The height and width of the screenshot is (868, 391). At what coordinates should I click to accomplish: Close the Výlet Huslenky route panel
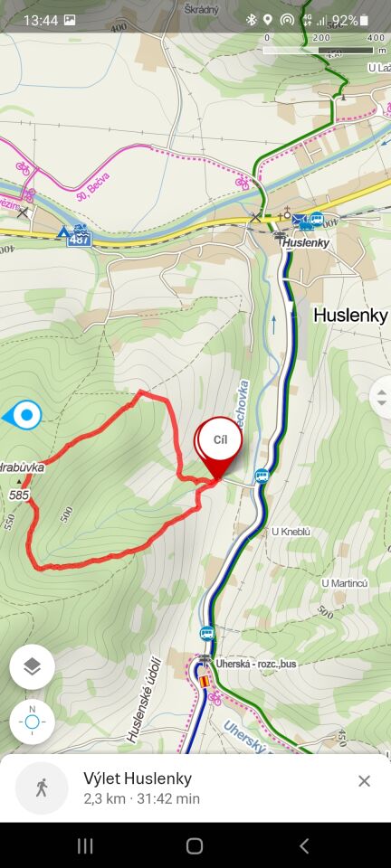[364, 780]
